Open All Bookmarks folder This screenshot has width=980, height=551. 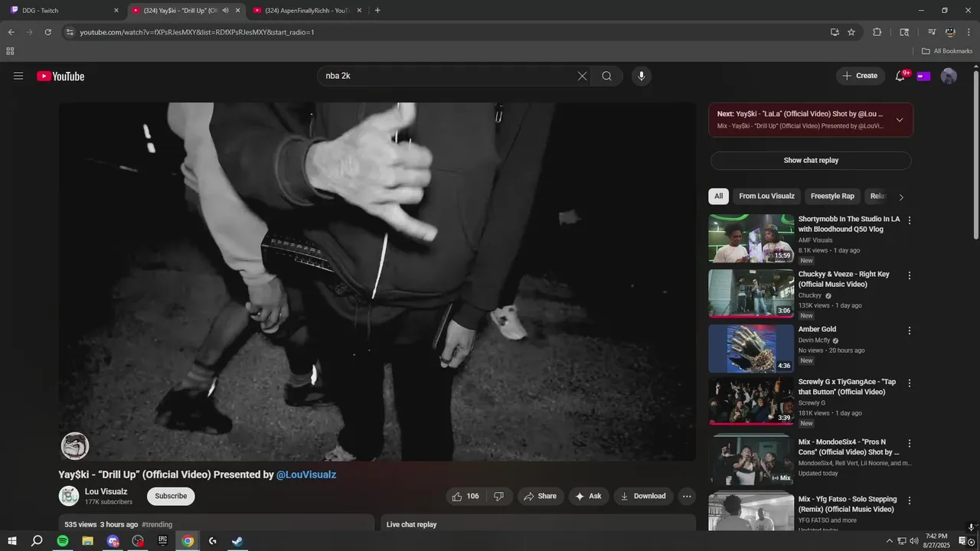coord(947,51)
